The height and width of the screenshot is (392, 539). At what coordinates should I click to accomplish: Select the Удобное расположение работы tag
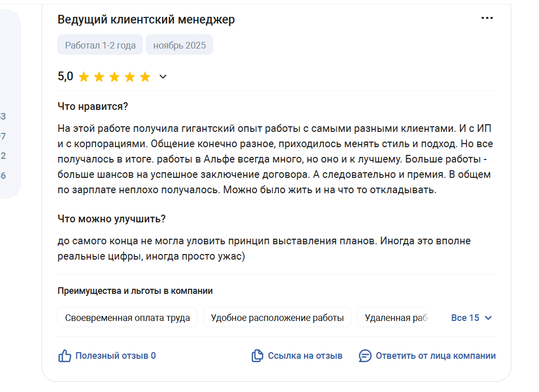[x=277, y=317]
